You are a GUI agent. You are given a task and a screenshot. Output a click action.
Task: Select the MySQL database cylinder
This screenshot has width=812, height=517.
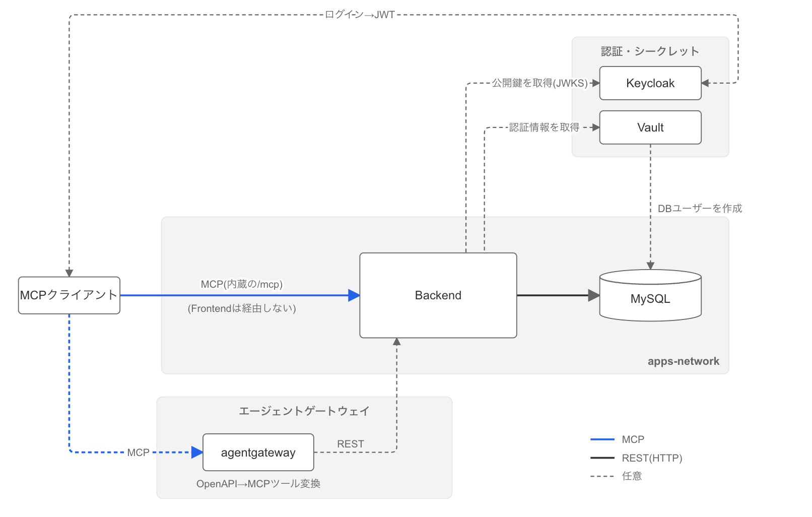click(650, 296)
